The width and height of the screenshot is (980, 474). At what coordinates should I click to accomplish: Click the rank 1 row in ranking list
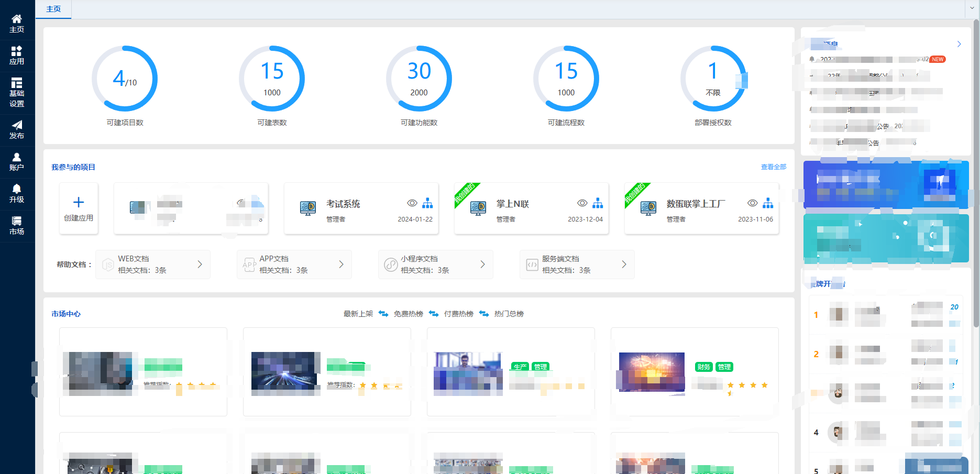[886, 315]
